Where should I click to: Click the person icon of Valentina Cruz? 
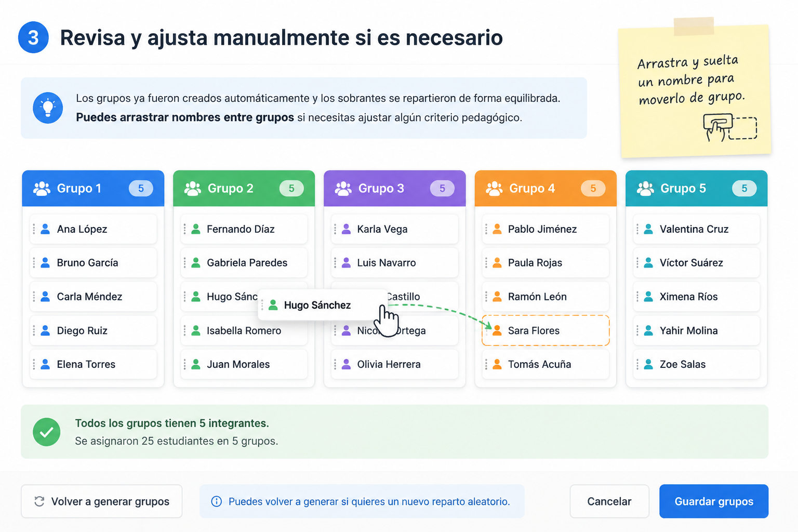click(648, 229)
